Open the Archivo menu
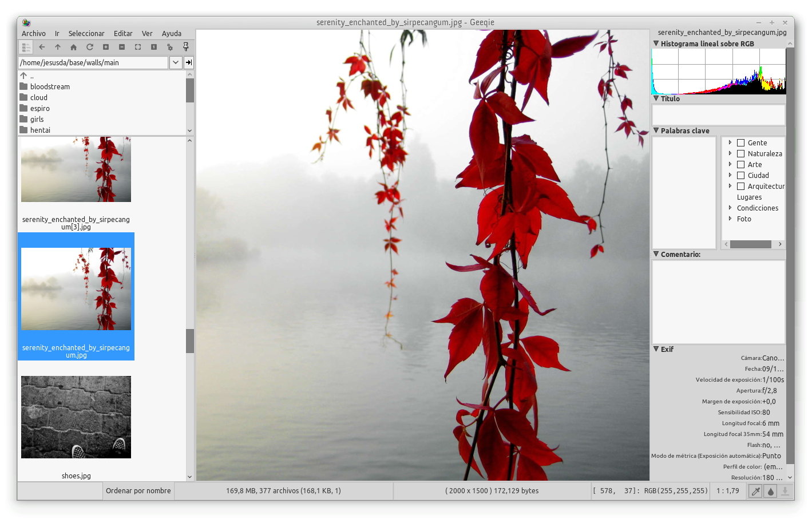Screen dimensions: 812x519 point(34,33)
